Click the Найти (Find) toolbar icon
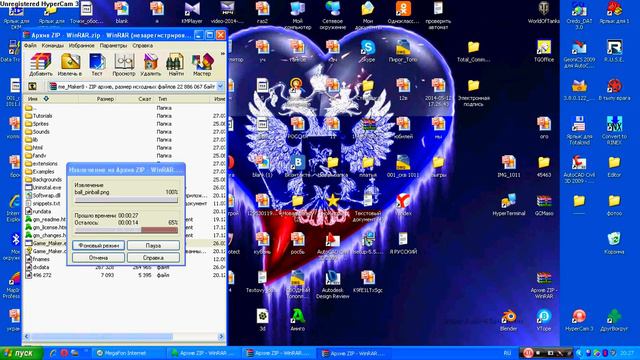Viewport: 640px width, 360px height. [x=176, y=64]
